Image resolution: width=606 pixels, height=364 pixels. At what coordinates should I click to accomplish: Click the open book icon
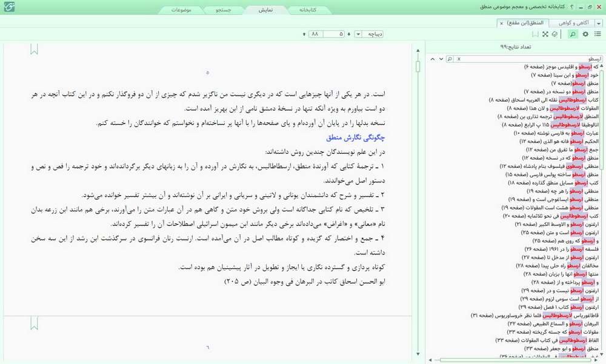(x=555, y=34)
